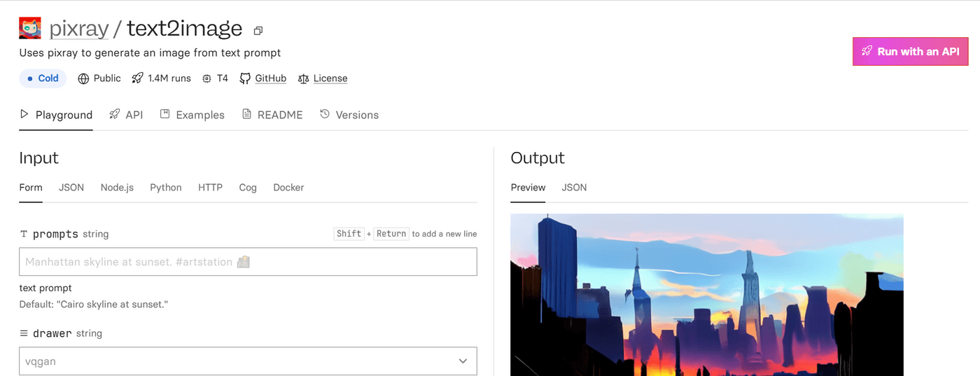Click the rocket icon on Run with an API
Viewport: 980px width, 376px height.
(867, 51)
